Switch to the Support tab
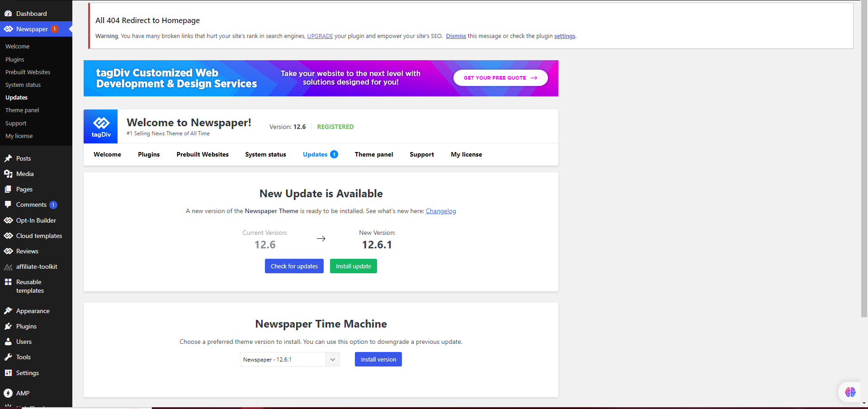The height and width of the screenshot is (409, 868). 422,154
